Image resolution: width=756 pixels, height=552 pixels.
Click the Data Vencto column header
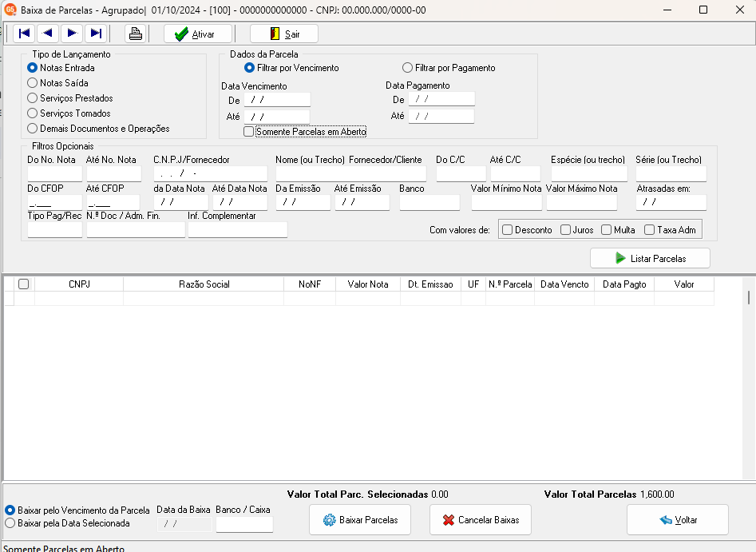pyautogui.click(x=564, y=284)
